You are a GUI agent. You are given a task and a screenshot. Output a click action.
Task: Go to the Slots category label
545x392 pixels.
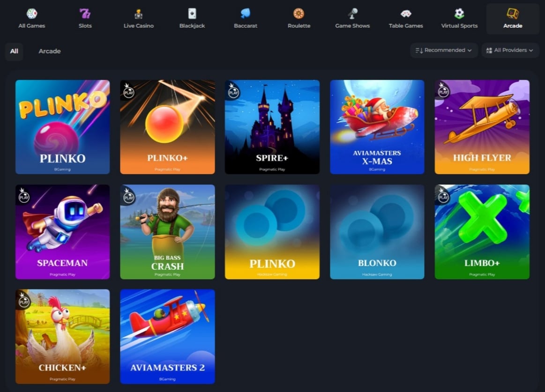[x=85, y=26]
